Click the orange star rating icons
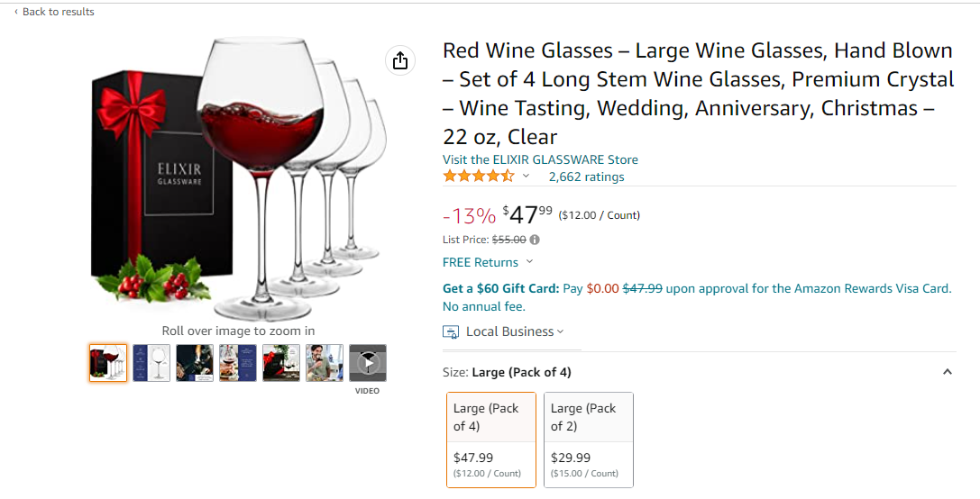Image resolution: width=980 pixels, height=499 pixels. 479,177
